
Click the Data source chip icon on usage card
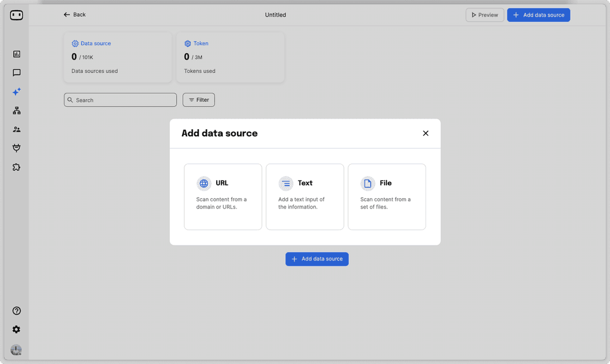coord(75,43)
